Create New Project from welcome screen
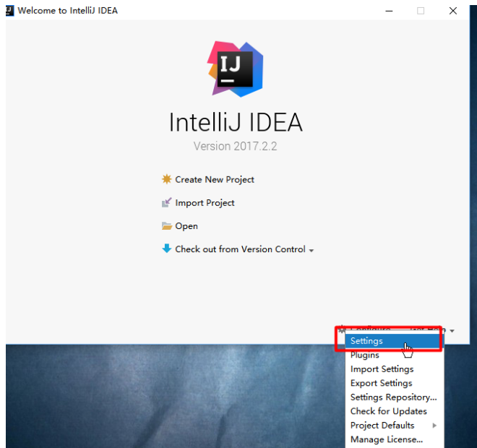The height and width of the screenshot is (448, 477). coord(215,180)
